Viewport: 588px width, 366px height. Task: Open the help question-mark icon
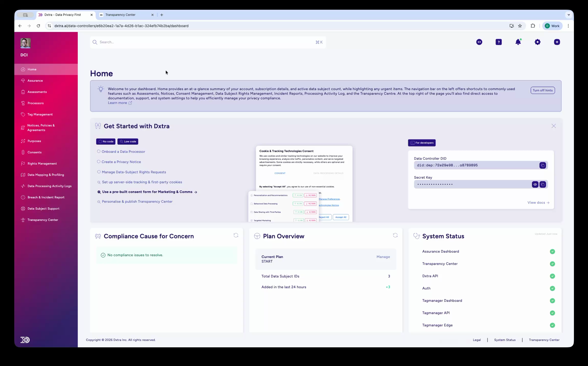(x=499, y=42)
